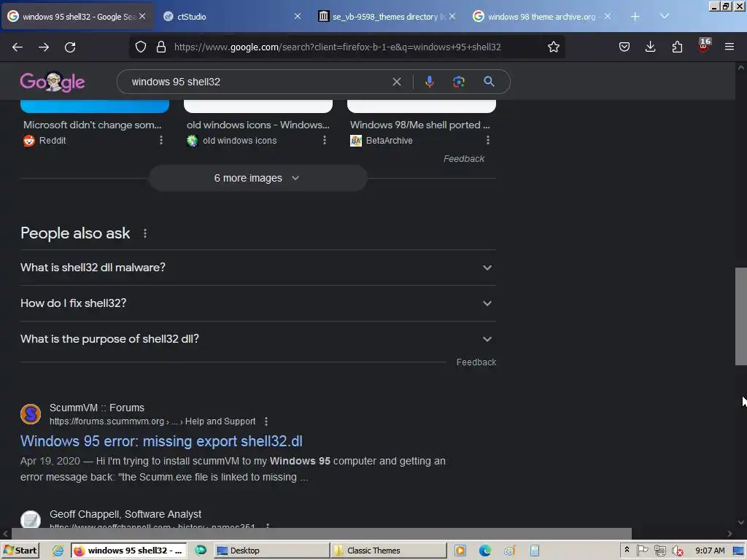The image size is (747, 560).
Task: Open the Firefox downloads panel
Action: 650,47
